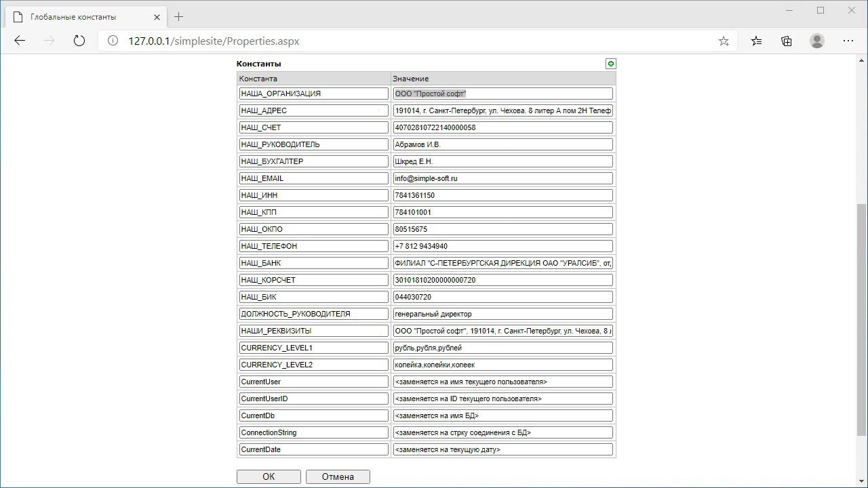Screen dimensions: 868x488
Task: Edit the address value starting with 191014
Action: (x=502, y=110)
